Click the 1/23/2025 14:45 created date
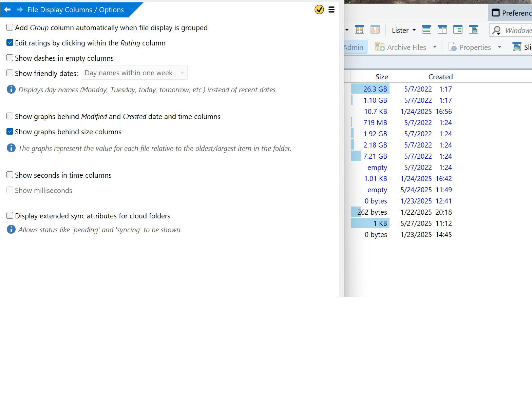 point(426,234)
